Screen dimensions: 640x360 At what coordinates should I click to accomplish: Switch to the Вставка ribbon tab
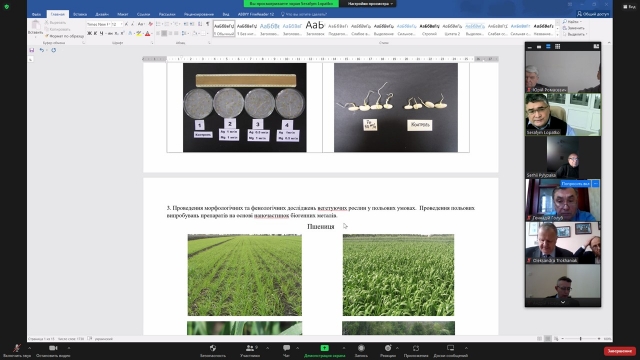click(x=80, y=14)
